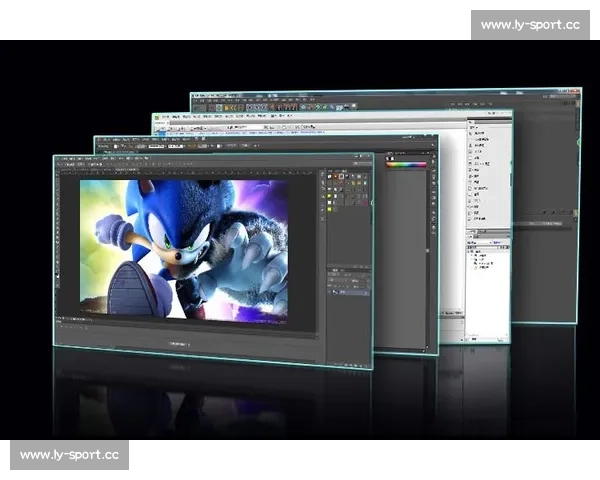
Task: Click the www.ly-sport.cc link at the bottom left
Action: [71, 455]
